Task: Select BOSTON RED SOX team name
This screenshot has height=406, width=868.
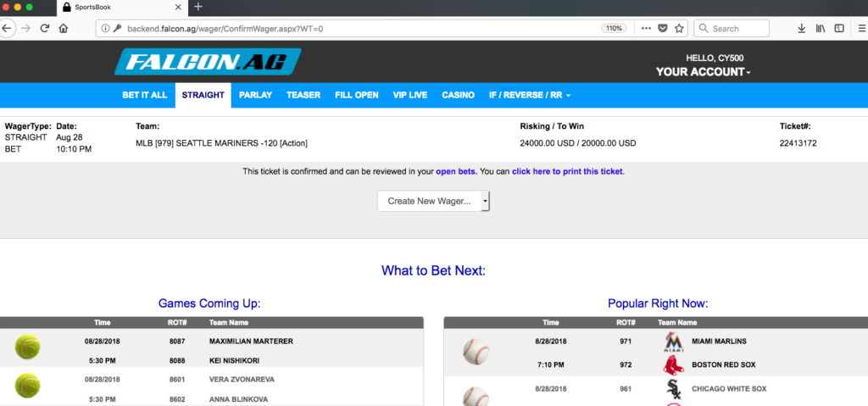Action: pos(724,365)
